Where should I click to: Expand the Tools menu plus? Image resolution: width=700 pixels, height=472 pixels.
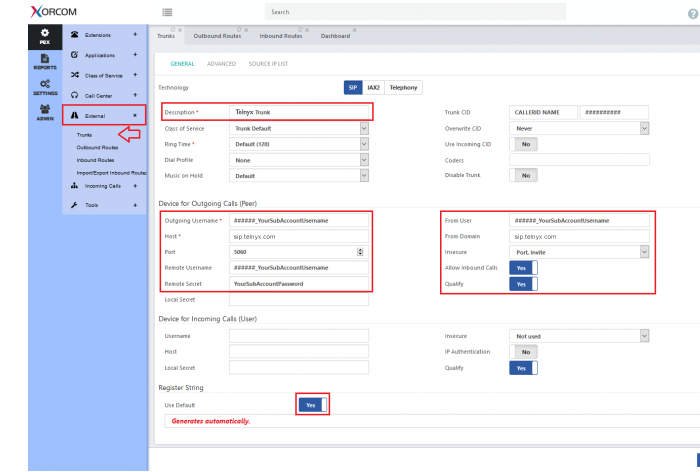pyautogui.click(x=135, y=205)
